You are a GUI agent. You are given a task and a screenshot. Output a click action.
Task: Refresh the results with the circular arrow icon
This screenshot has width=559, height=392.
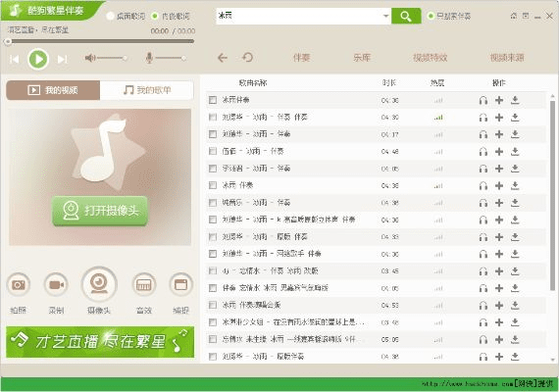[247, 58]
